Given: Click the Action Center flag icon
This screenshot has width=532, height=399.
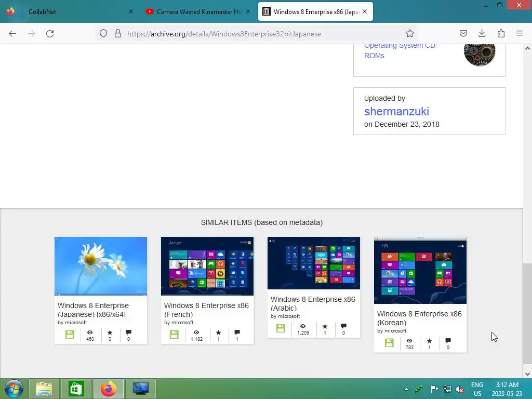Looking at the screenshot, I should point(434,389).
